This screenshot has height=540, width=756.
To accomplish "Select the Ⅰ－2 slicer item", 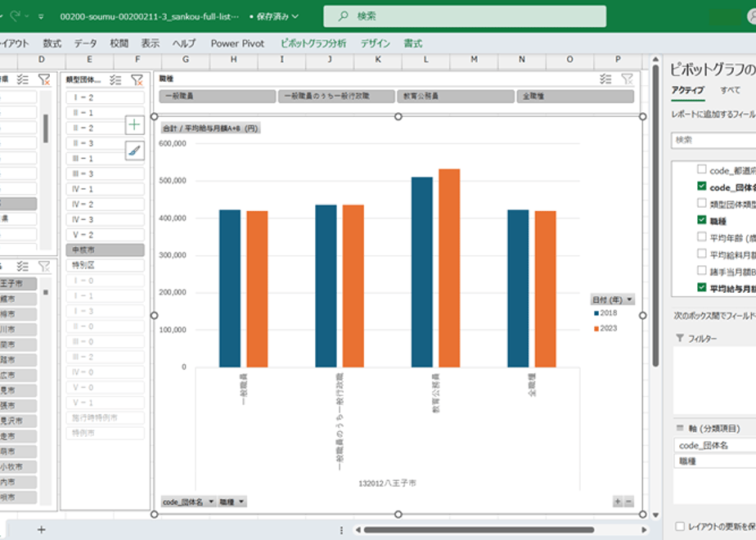I will coord(105,97).
